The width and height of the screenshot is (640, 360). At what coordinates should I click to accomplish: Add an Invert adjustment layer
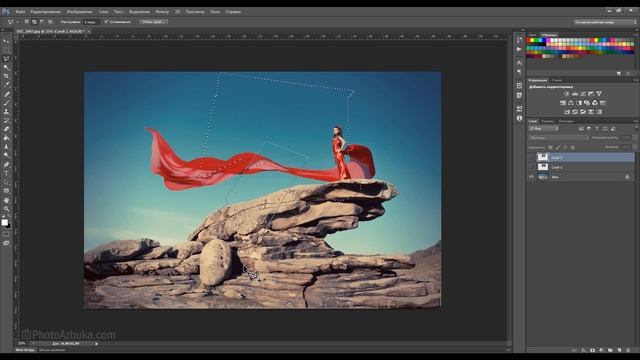(x=567, y=112)
